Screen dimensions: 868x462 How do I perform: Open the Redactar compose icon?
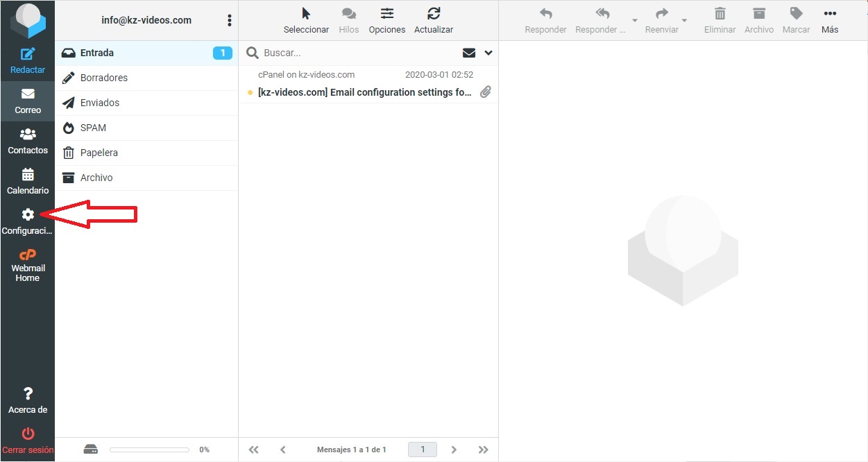[x=28, y=54]
